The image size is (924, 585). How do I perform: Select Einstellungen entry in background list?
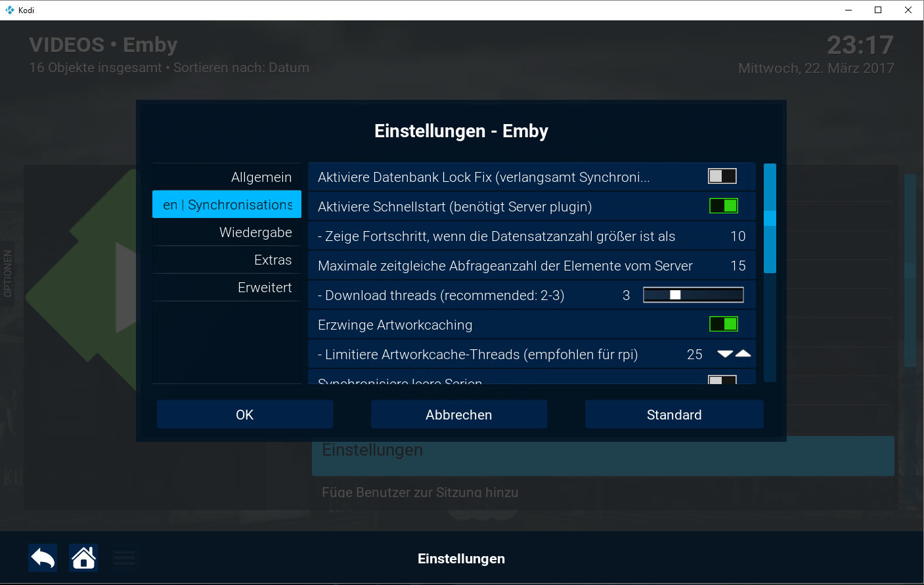603,456
